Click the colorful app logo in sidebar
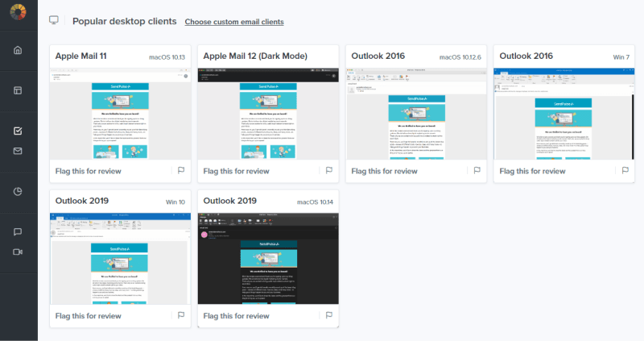 (x=18, y=12)
